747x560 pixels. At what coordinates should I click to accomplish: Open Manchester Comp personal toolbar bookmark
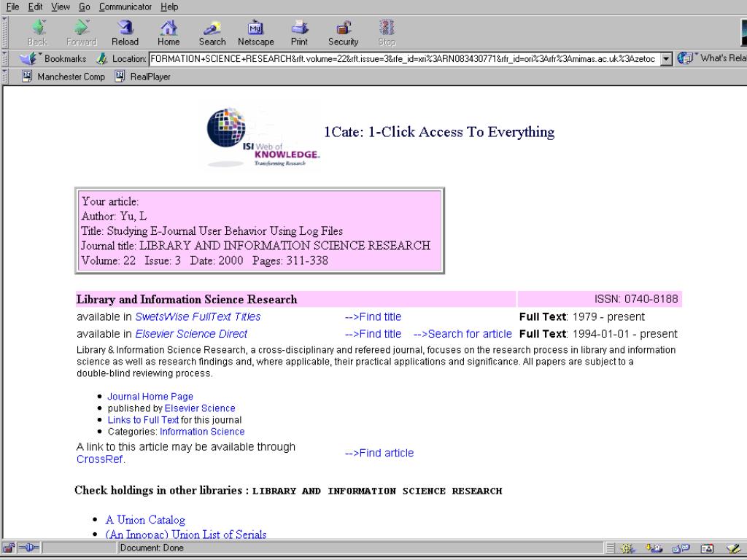[x=63, y=76]
